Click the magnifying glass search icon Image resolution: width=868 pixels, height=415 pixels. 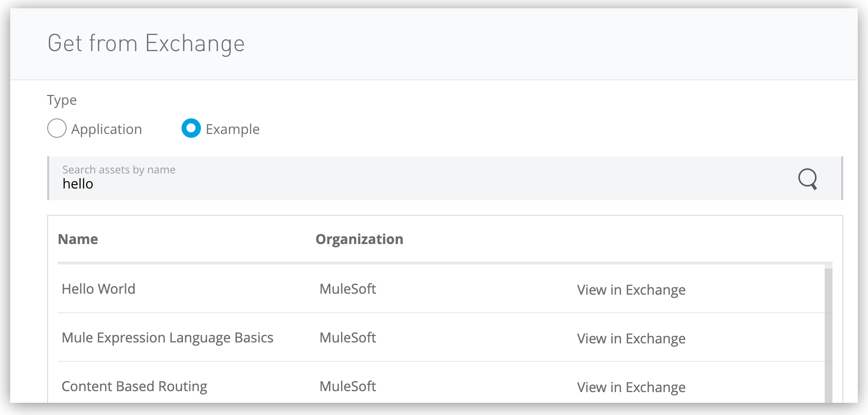pos(807,179)
